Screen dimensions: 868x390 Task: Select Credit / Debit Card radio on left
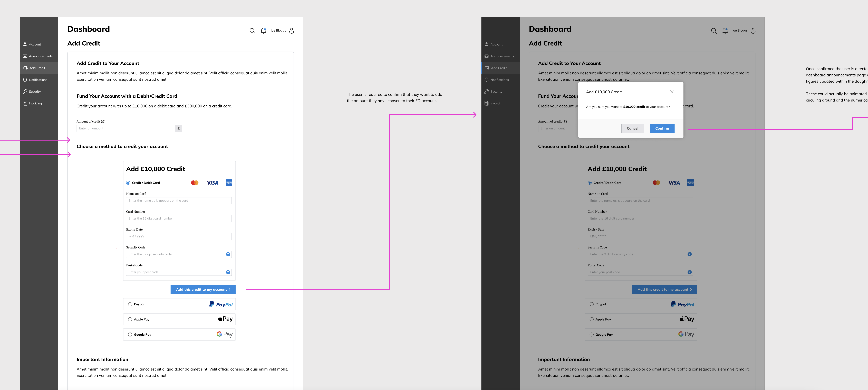128,183
